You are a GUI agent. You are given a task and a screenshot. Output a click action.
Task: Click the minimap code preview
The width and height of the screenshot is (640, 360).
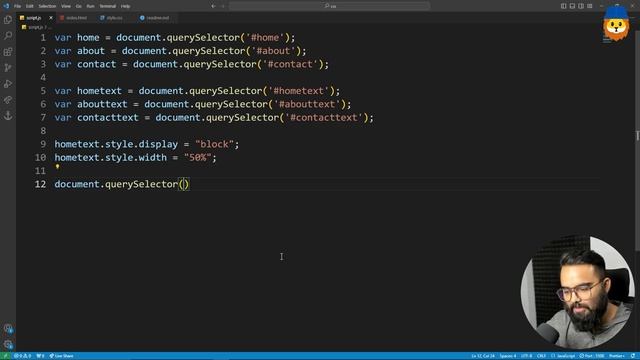click(607, 39)
